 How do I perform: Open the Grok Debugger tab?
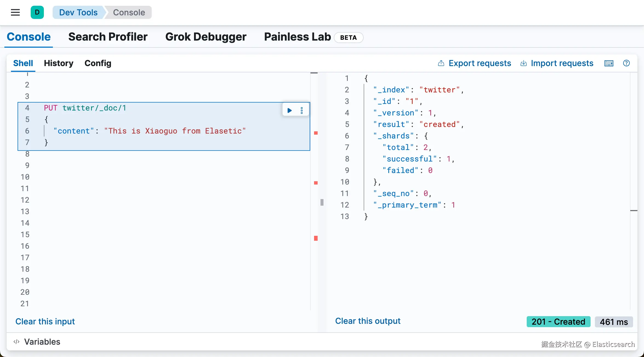pyautogui.click(x=206, y=37)
